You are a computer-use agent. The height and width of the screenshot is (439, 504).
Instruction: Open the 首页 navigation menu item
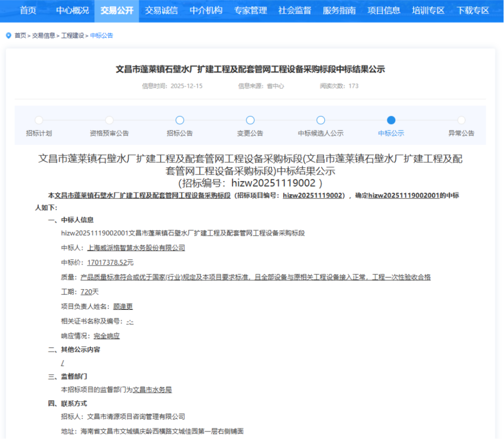click(x=28, y=11)
